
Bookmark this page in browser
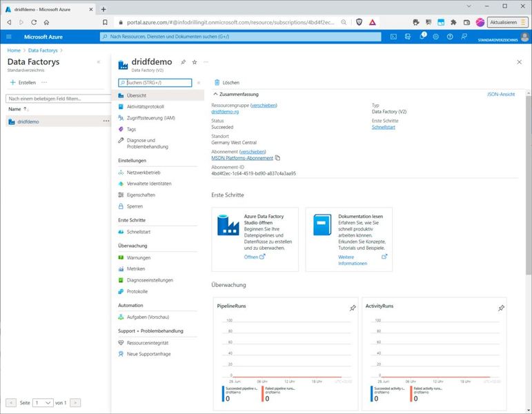[x=105, y=22]
